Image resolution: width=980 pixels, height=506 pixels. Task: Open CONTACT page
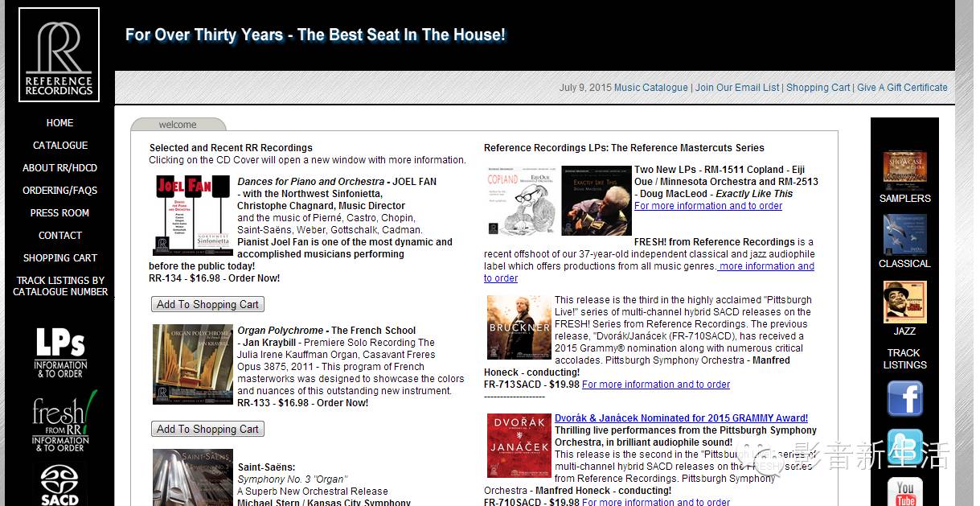tap(60, 236)
